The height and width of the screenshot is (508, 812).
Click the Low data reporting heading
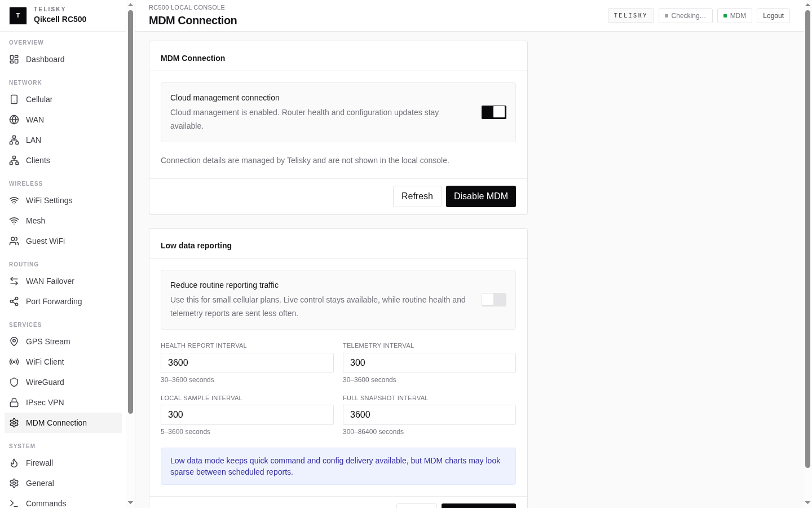(x=196, y=246)
